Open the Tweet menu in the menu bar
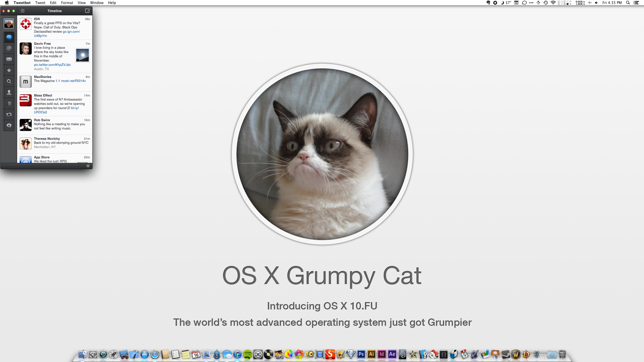This screenshot has height=362, width=644. point(40,3)
